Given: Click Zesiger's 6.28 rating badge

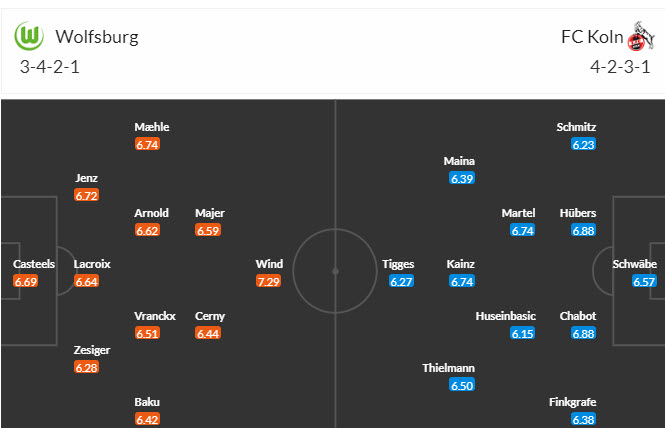Looking at the screenshot, I should tap(86, 368).
